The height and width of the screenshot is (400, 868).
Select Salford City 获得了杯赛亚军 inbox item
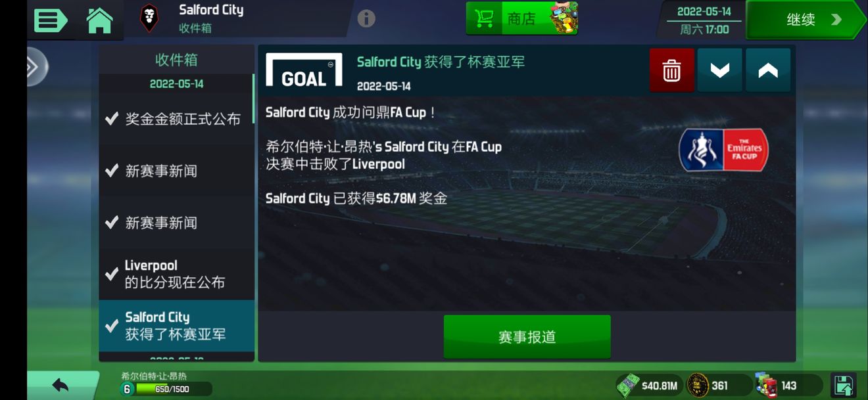pos(176,326)
